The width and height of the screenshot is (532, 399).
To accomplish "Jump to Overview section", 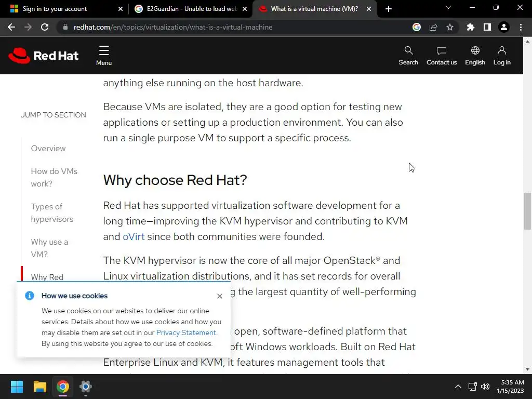I will [x=48, y=149].
